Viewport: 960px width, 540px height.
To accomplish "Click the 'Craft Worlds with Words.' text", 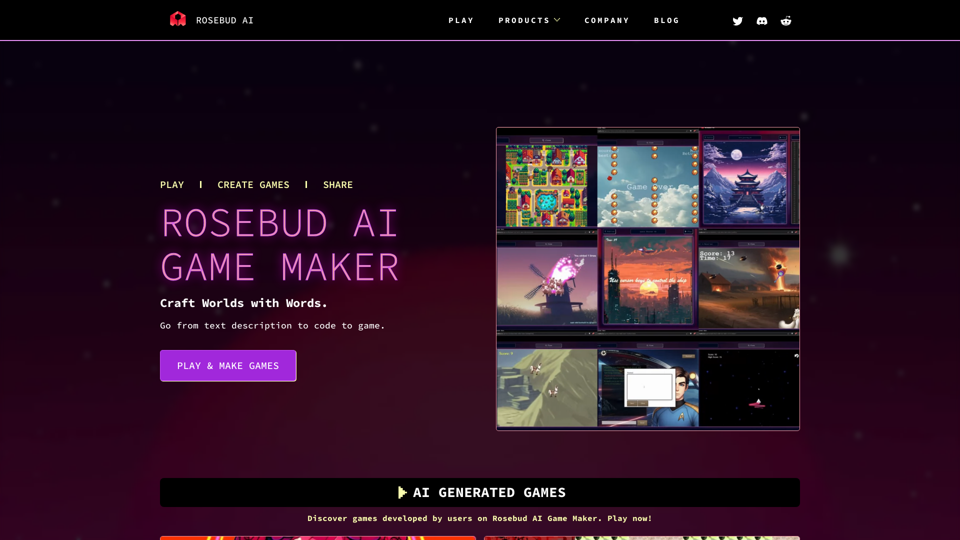I will pos(244,303).
